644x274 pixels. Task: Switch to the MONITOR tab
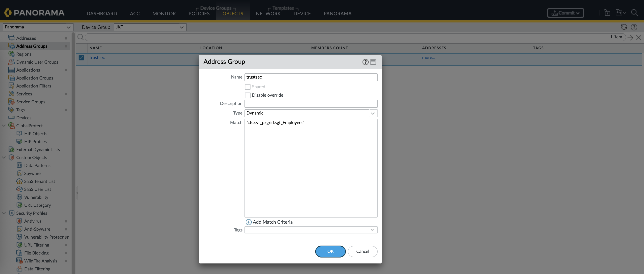point(164,14)
